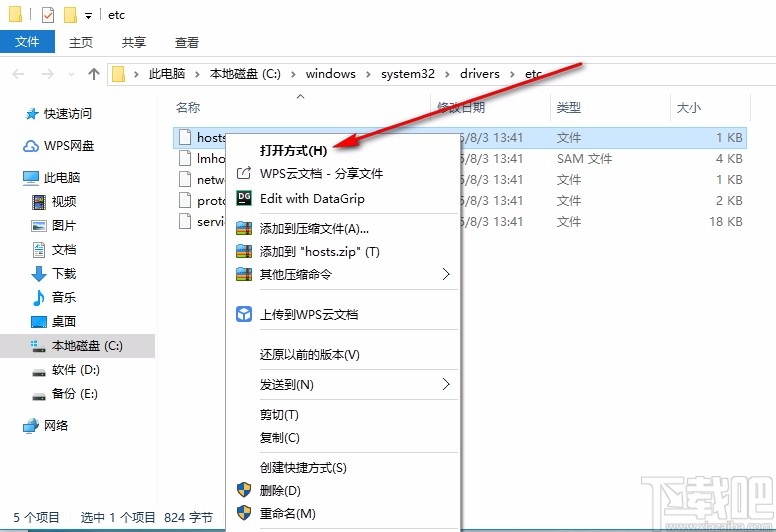Click 本地磁盘 (C:) in the address bar
776x532 pixels.
click(245, 74)
